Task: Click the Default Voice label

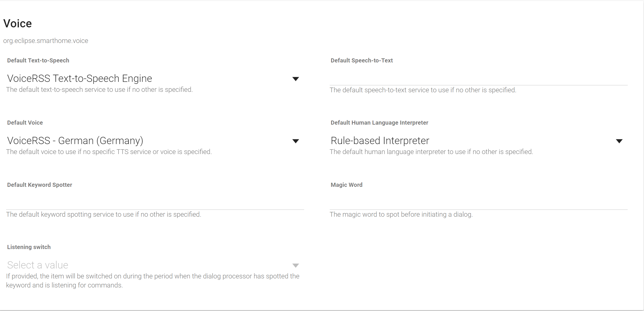Action: (x=25, y=123)
